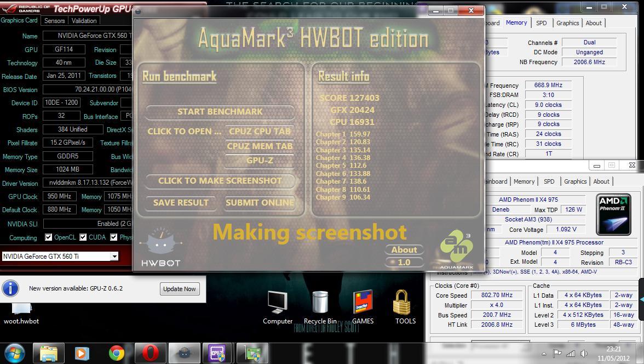644x364 pixels.
Task: Click START BENCHMARK in AquaMark
Action: (x=220, y=112)
